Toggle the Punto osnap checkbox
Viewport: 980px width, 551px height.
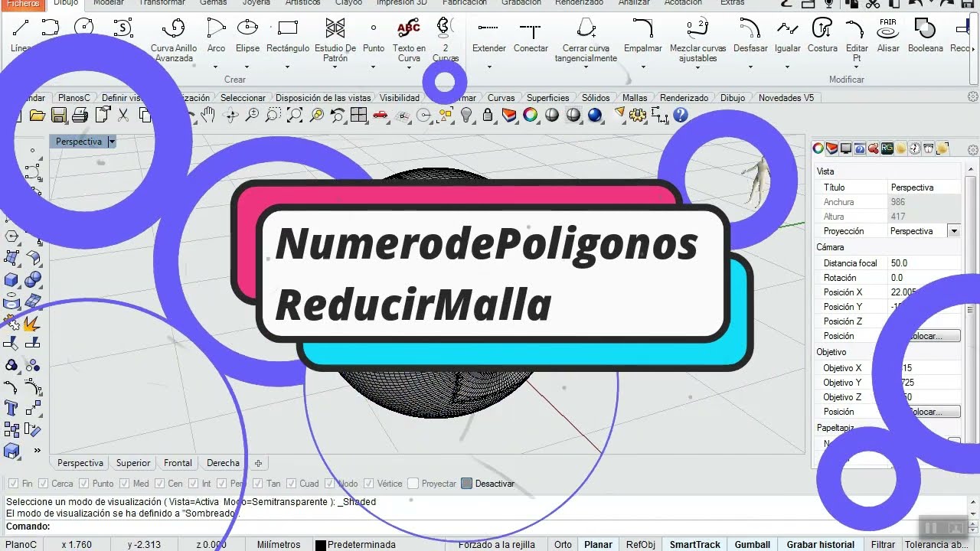click(85, 484)
